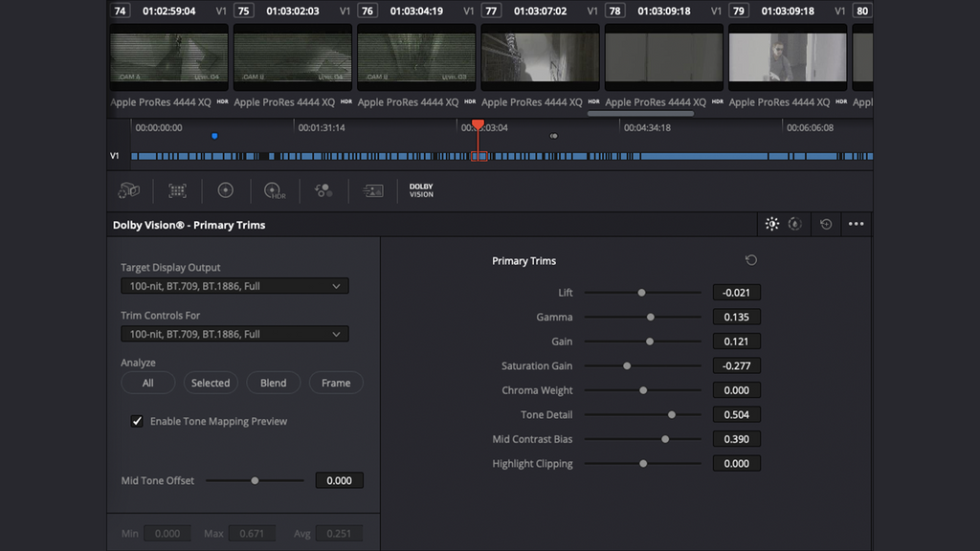The height and width of the screenshot is (551, 980).
Task: Expand Target Display Output dropdown
Action: (x=235, y=286)
